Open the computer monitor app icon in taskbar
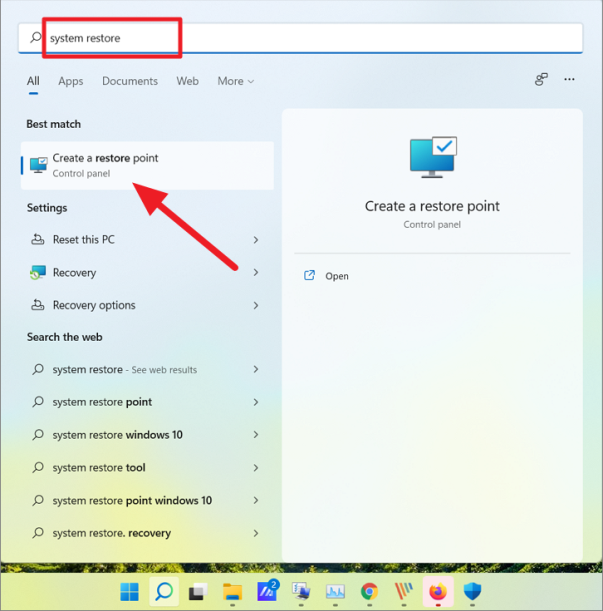The height and width of the screenshot is (611, 603). tap(301, 592)
